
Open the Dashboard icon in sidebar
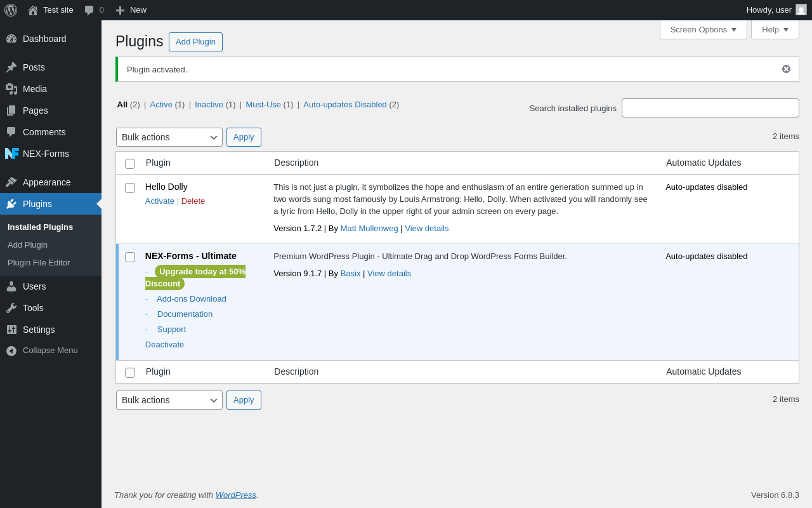point(11,39)
